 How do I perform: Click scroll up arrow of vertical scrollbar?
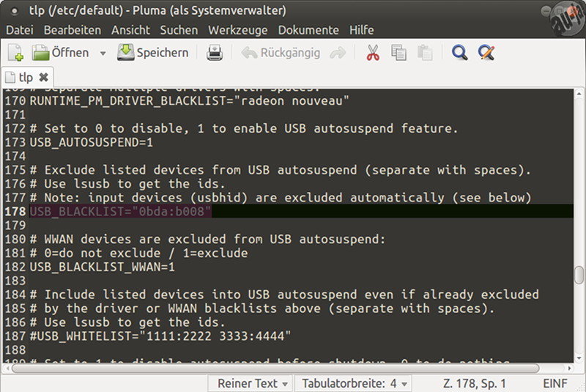(579, 93)
